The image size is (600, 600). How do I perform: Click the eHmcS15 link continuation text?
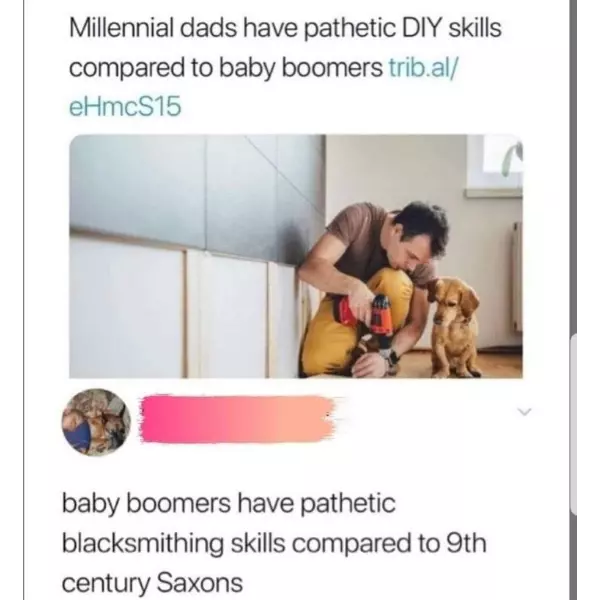[125, 106]
